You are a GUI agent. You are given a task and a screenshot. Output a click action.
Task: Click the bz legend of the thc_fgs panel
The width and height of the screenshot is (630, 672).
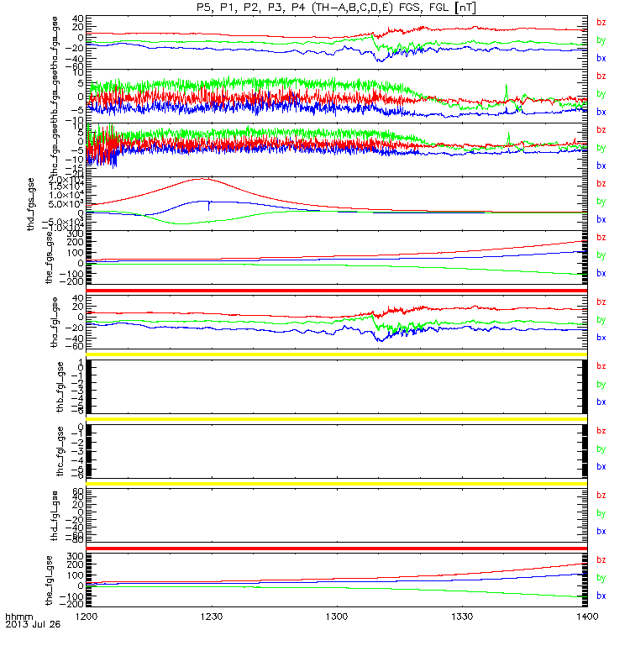click(601, 130)
